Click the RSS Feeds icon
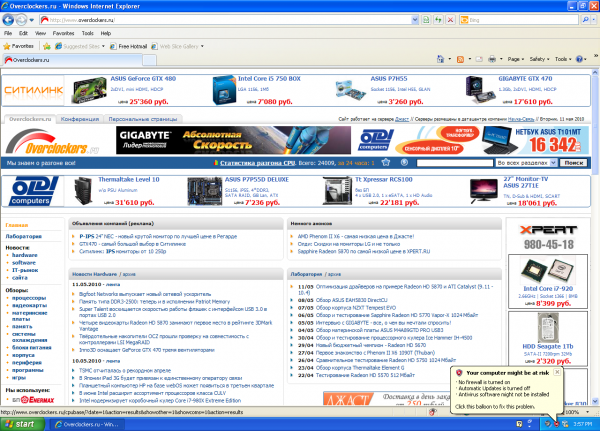The width and height of the screenshot is (600, 431). [x=460, y=59]
